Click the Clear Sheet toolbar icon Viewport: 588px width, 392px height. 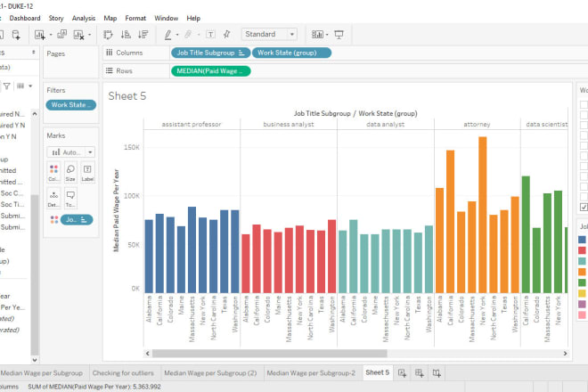pos(78,35)
